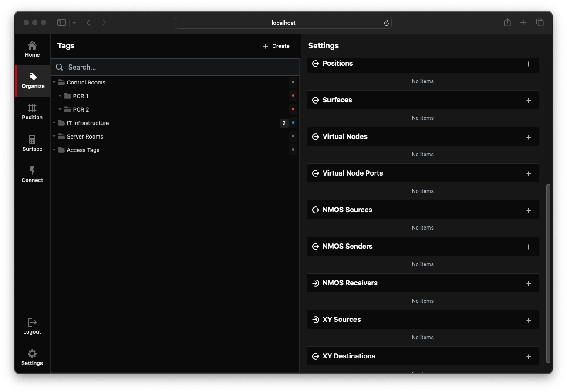Add a new Virtual Node Ports item

(528, 174)
